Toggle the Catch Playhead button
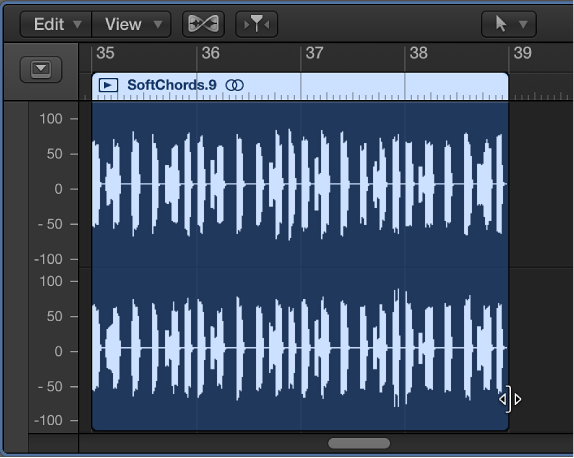Screen dimensions: 574x458 [257, 24]
